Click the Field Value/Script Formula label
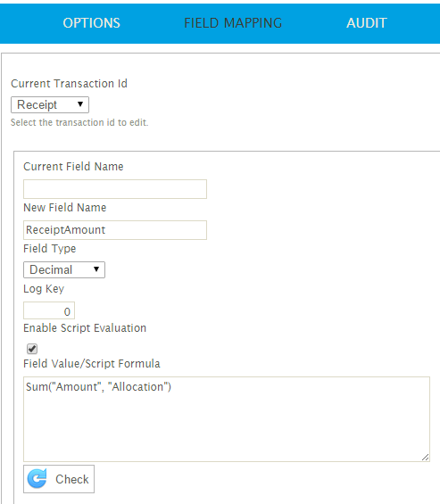 92,364
